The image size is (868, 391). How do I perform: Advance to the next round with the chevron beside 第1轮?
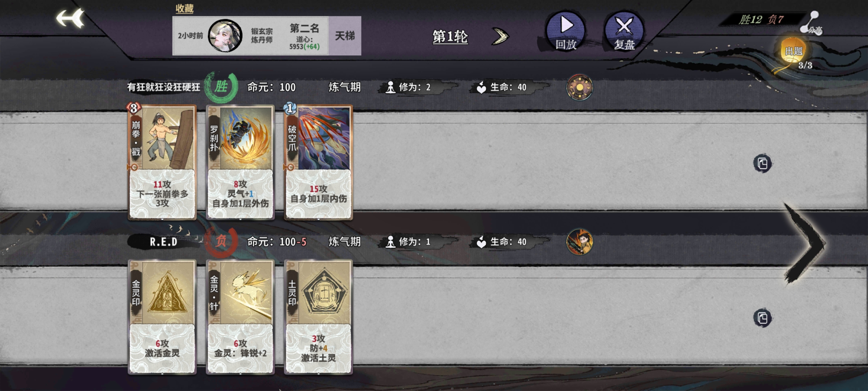[x=501, y=36]
